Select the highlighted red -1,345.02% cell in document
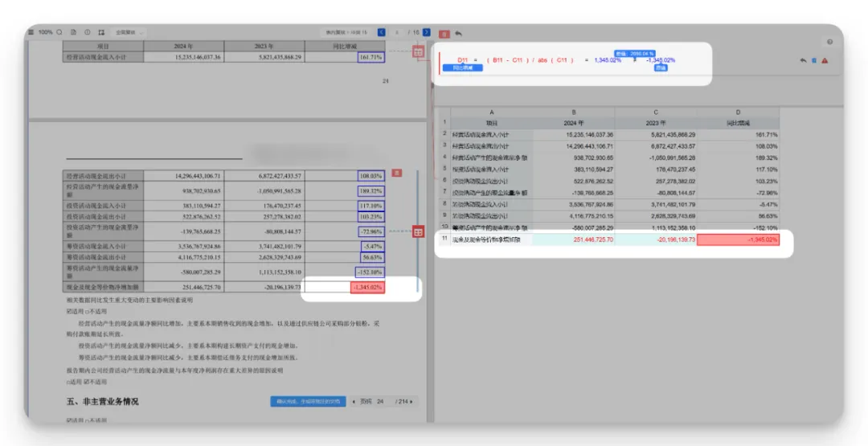 point(366,288)
